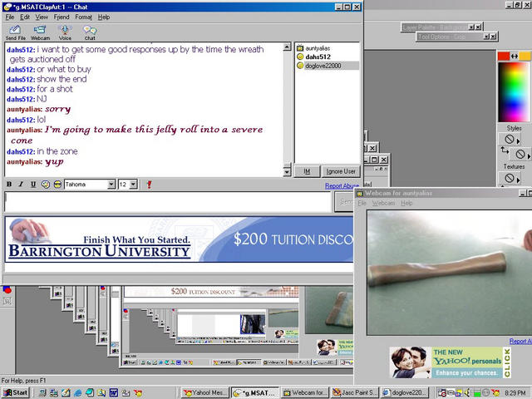Switch to Webcam for taskbar button
The width and height of the screenshot is (532, 399).
point(305,392)
